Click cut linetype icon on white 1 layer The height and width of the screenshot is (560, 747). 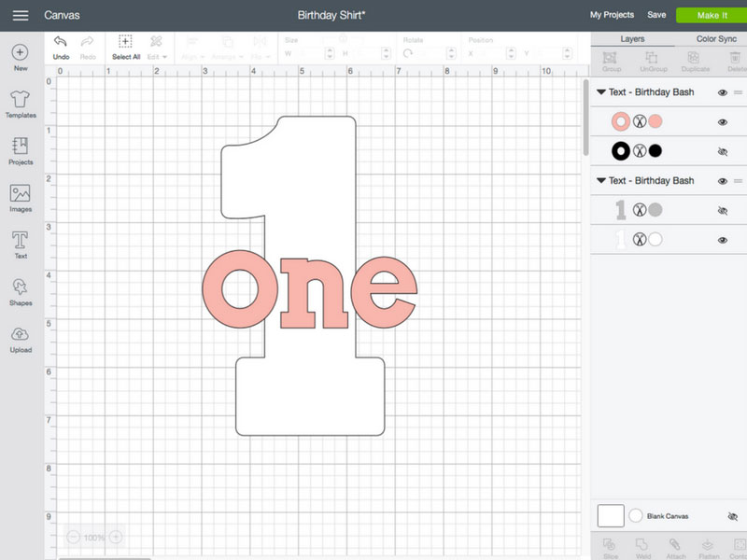(x=640, y=239)
